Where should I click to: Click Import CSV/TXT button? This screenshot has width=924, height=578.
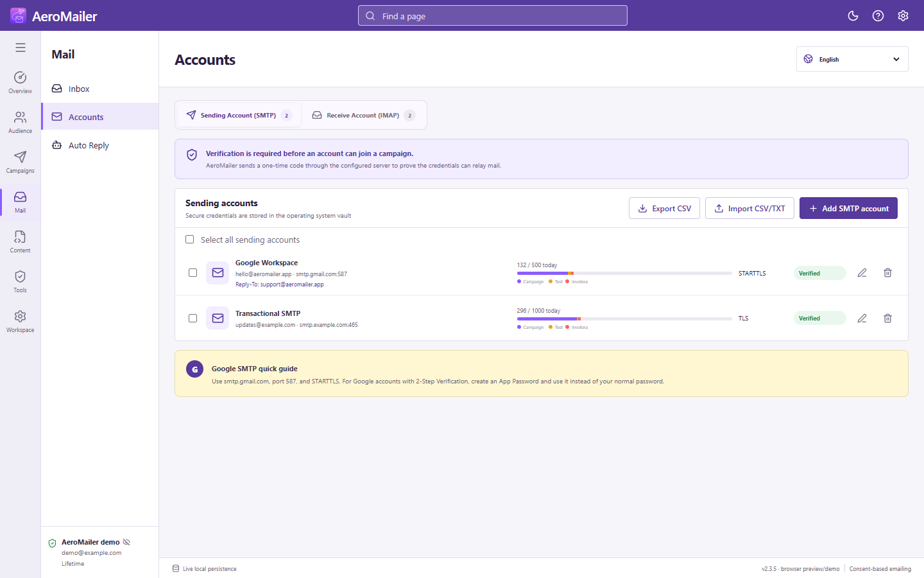(x=749, y=208)
